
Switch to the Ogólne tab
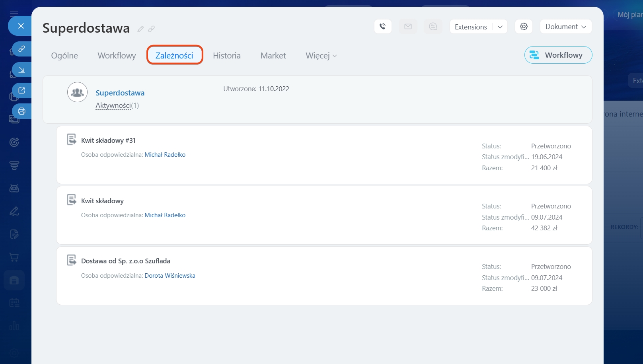click(x=64, y=56)
